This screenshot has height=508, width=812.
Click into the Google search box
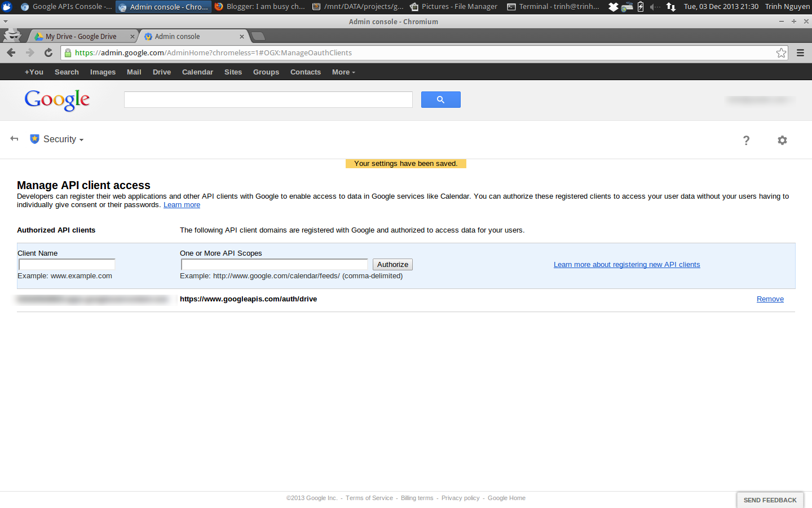coord(268,99)
